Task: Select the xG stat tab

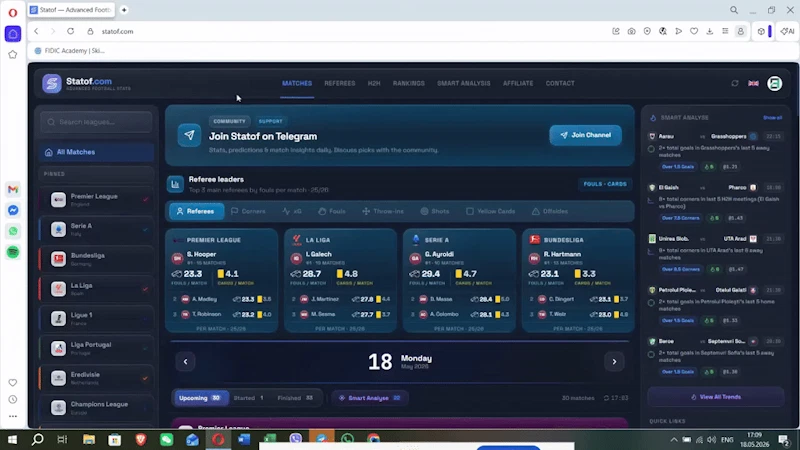Action: click(x=292, y=211)
